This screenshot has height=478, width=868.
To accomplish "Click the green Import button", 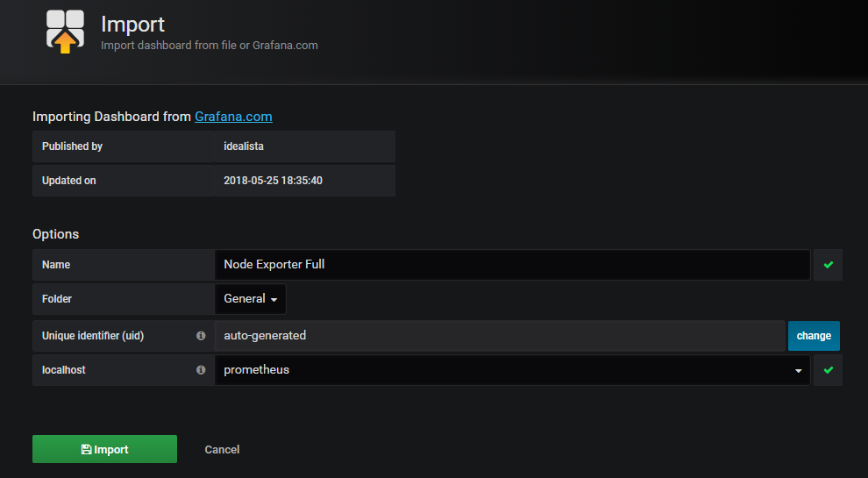I will click(x=104, y=449).
